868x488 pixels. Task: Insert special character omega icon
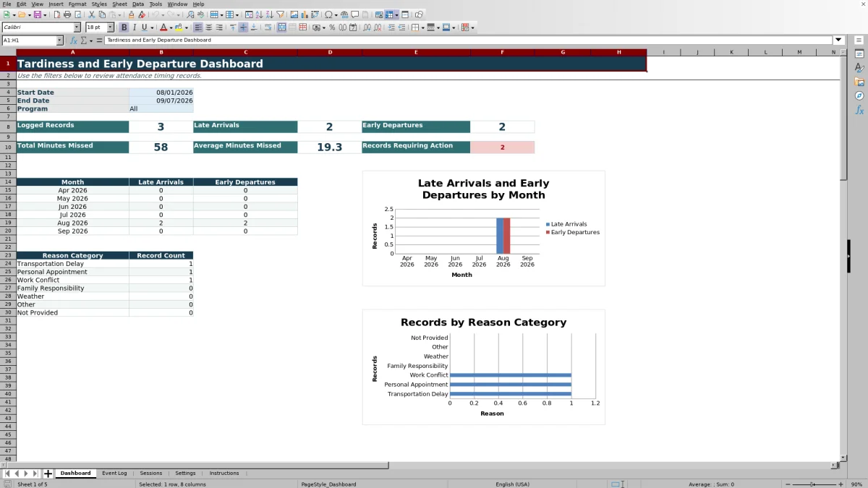[x=329, y=14]
